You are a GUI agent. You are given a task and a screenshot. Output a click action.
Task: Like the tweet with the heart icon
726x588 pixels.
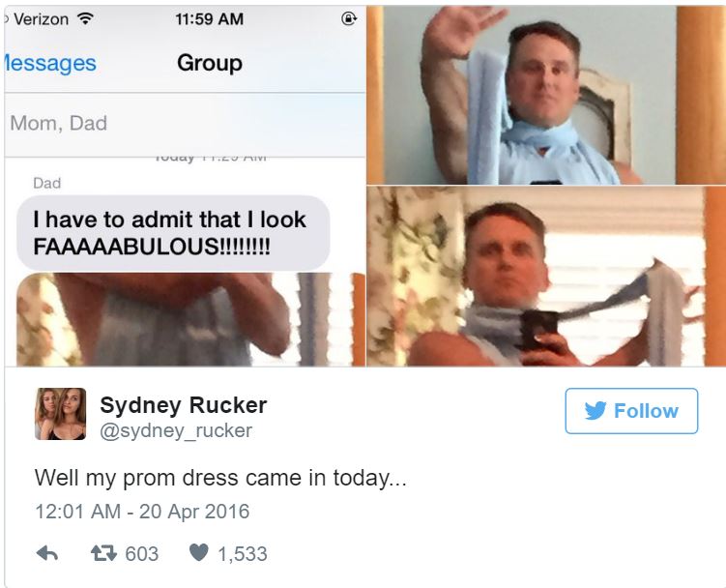[199, 553]
